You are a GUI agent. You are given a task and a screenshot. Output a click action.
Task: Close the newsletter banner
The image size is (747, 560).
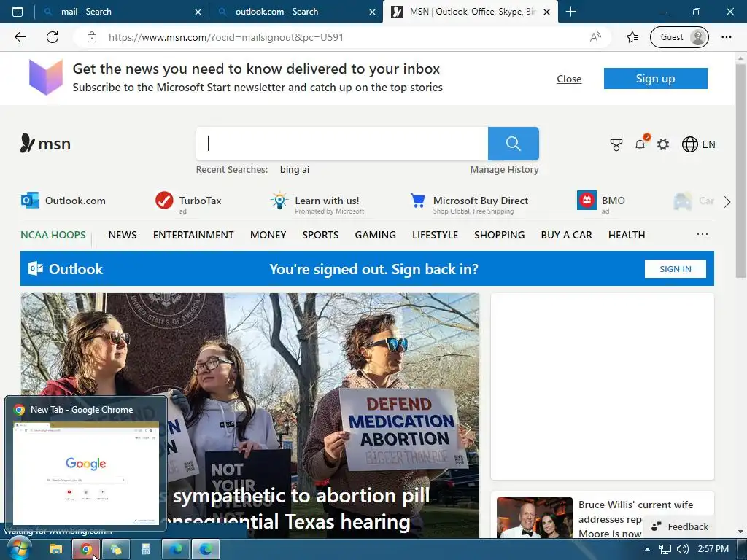click(x=569, y=79)
